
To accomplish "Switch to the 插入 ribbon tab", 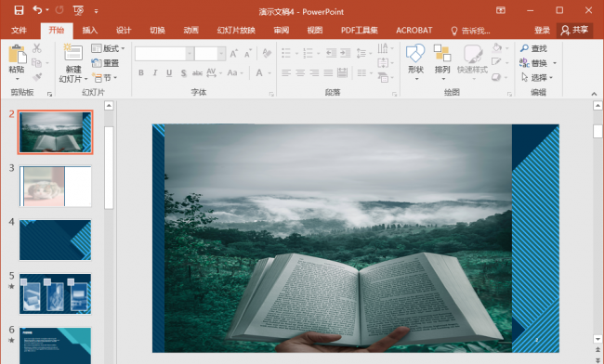I will tap(90, 30).
